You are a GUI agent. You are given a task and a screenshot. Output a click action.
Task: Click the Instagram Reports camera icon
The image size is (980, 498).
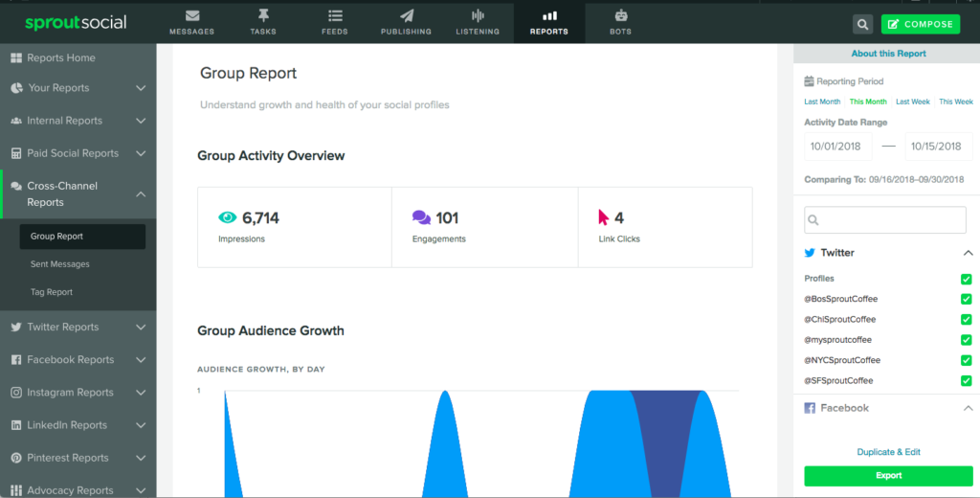tap(16, 393)
